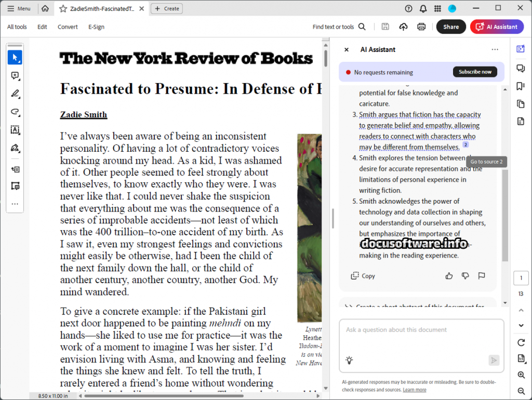532x400 pixels.
Task: Open the Bookmarks panel icon
Action: click(521, 86)
